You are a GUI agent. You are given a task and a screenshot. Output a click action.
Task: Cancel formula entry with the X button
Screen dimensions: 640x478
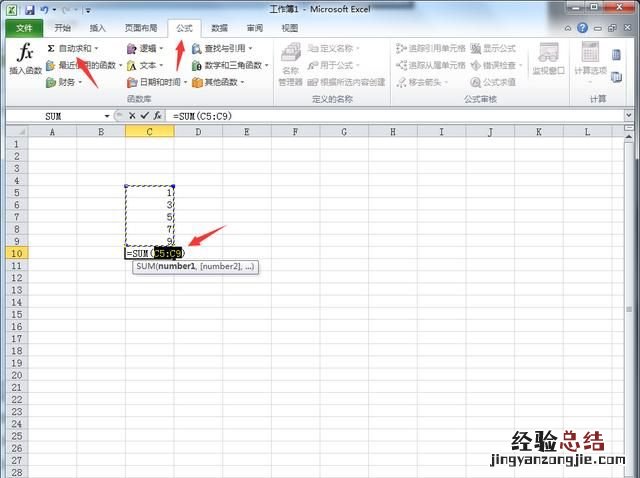(x=132, y=116)
